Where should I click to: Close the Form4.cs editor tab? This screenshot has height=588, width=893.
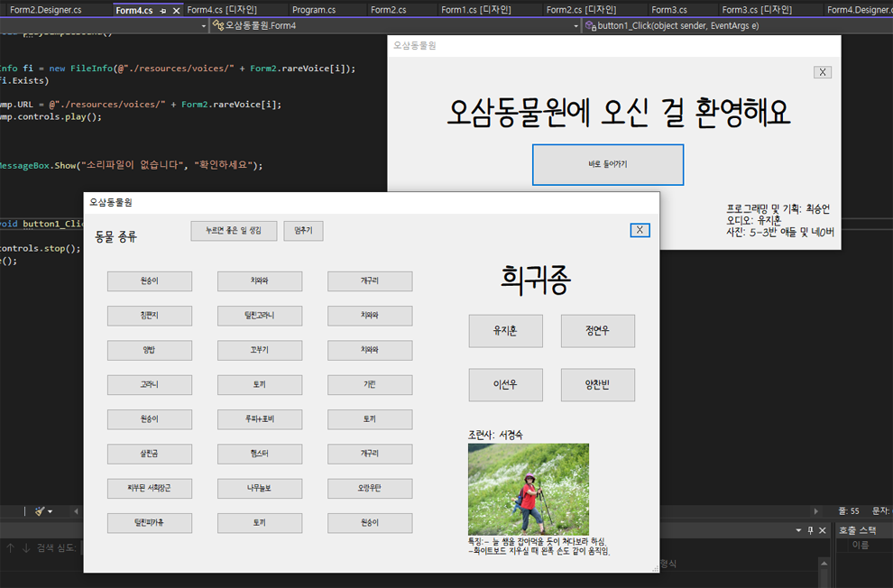click(x=176, y=10)
